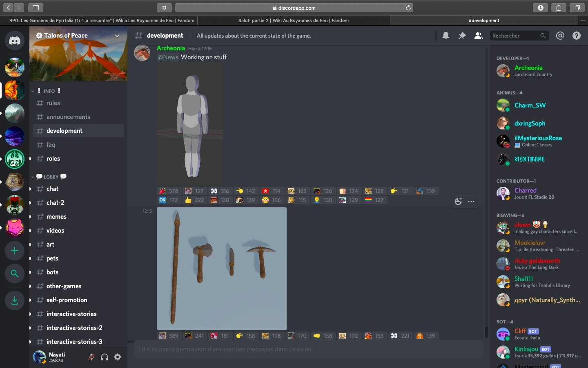Open Discord home direct messages icon
Image resolution: width=588 pixels, height=368 pixels.
15,40
